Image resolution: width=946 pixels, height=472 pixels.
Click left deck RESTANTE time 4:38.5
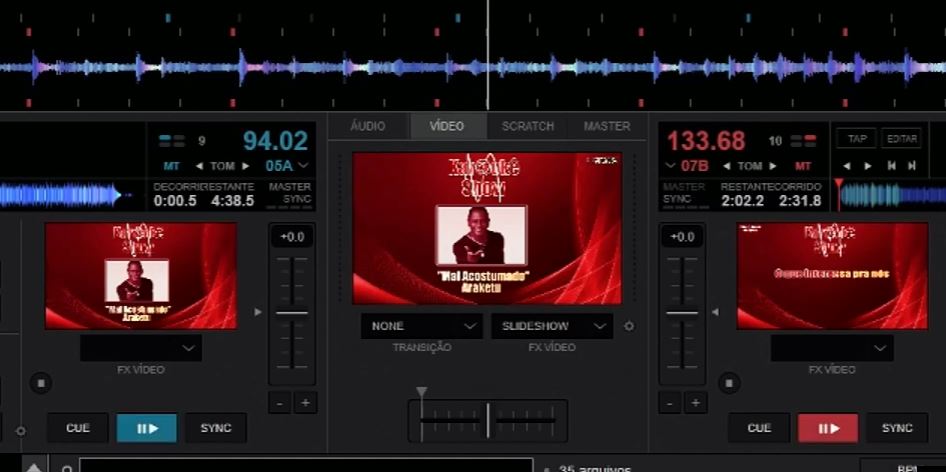[232, 201]
